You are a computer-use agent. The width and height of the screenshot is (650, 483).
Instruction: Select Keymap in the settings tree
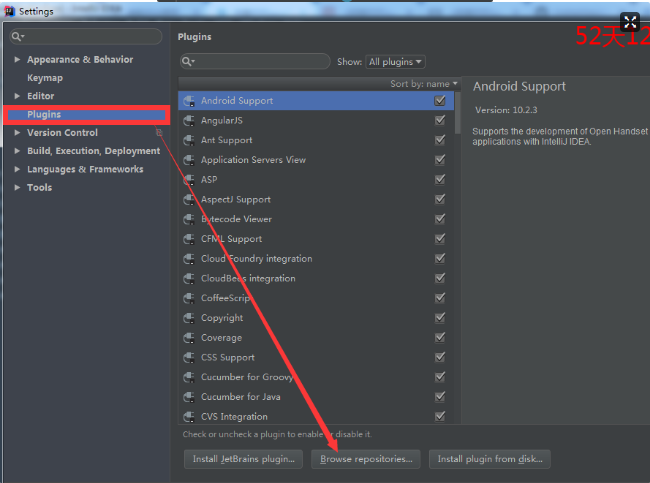pyautogui.click(x=45, y=78)
